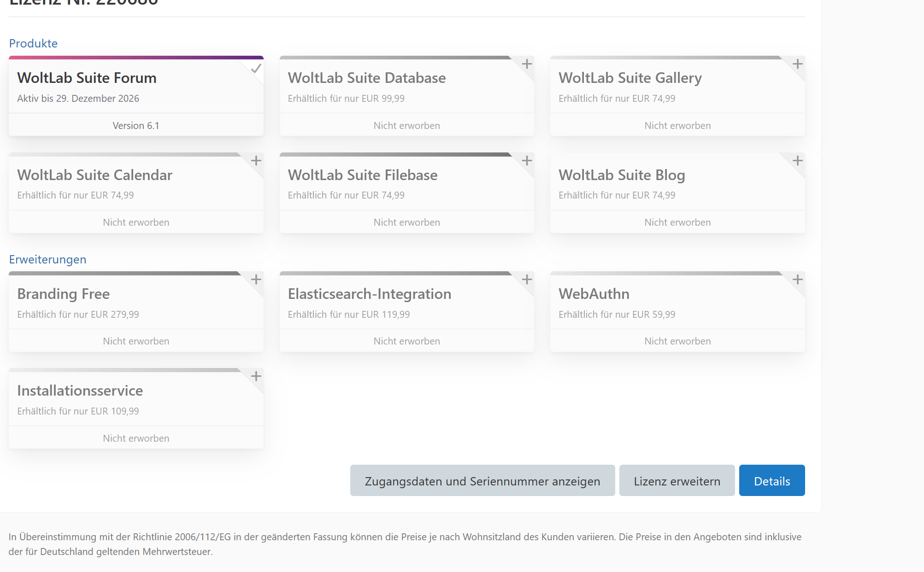Click the plus icon on WoltLab Suite Filebase

pyautogui.click(x=527, y=161)
